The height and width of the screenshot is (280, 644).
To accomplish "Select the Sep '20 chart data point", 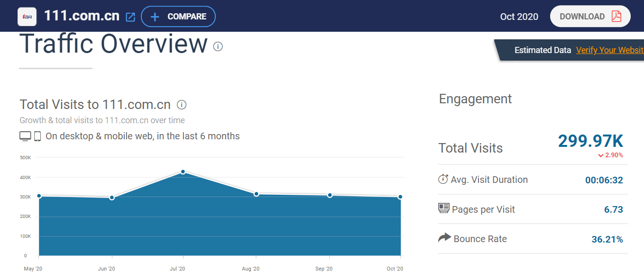I will point(330,195).
